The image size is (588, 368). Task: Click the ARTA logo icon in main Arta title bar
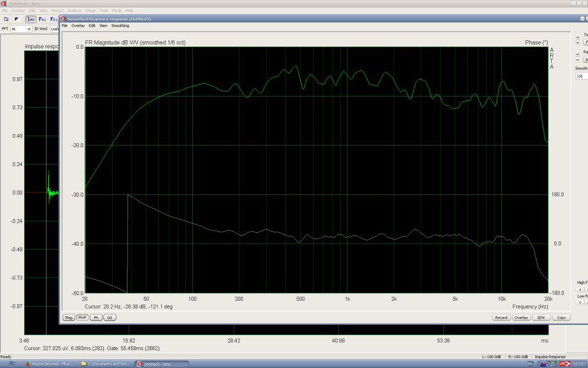[3, 3]
